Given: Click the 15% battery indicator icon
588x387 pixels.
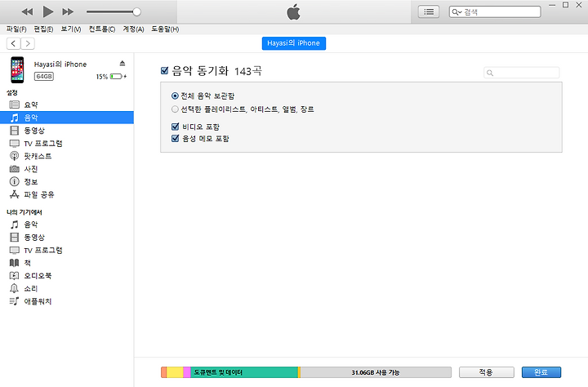Looking at the screenshot, I should (116, 77).
